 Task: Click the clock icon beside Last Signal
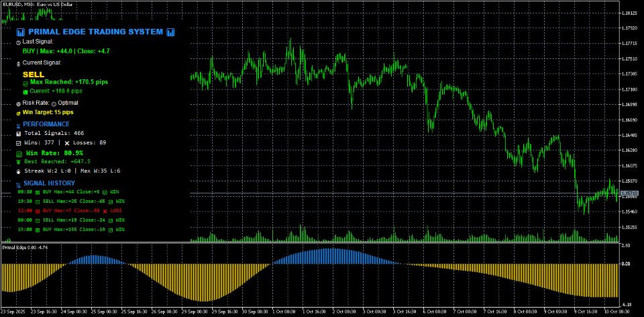(x=19, y=42)
